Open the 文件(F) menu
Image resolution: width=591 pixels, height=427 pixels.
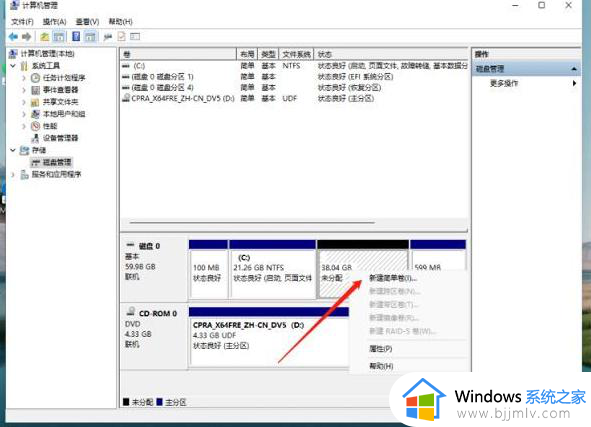[22, 21]
